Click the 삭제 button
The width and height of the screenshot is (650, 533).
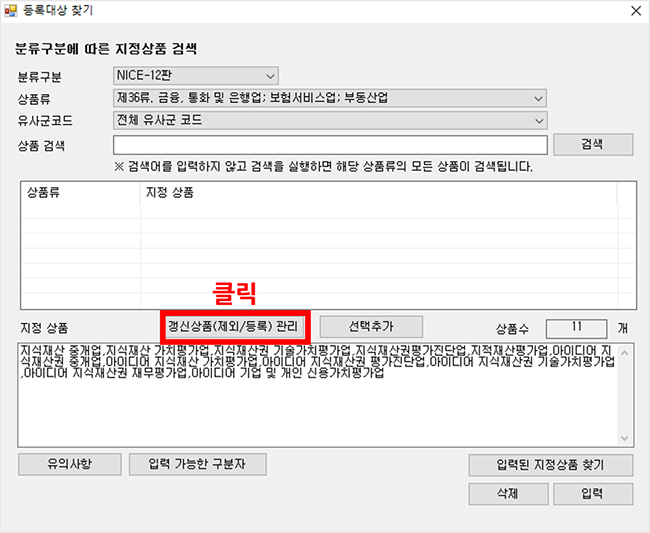pos(508,494)
